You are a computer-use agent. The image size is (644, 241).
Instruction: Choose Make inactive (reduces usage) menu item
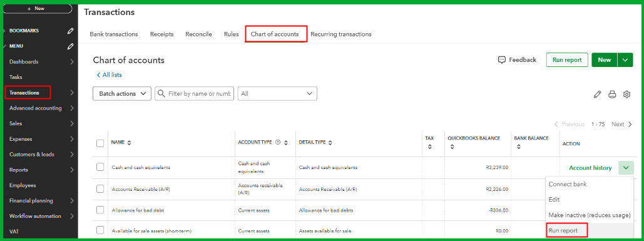tap(590, 215)
